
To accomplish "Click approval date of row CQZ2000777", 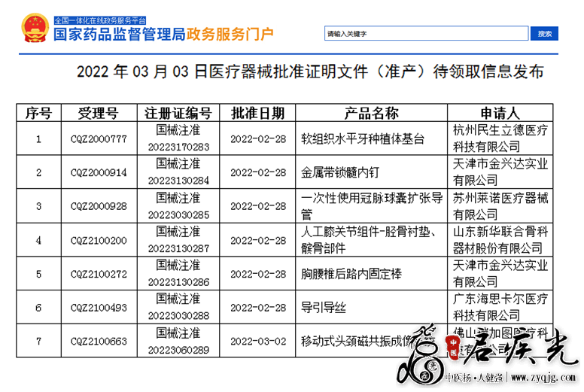I will coord(258,139).
